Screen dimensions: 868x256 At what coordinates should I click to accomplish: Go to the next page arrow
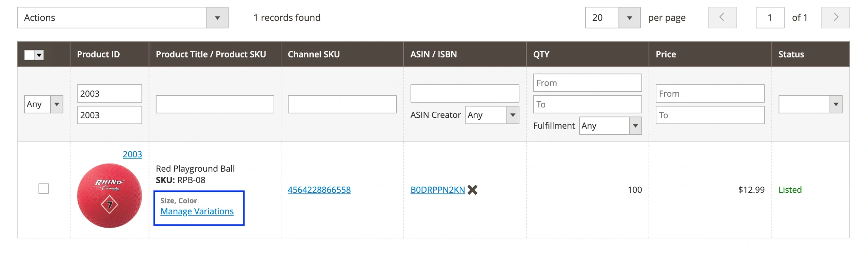835,18
